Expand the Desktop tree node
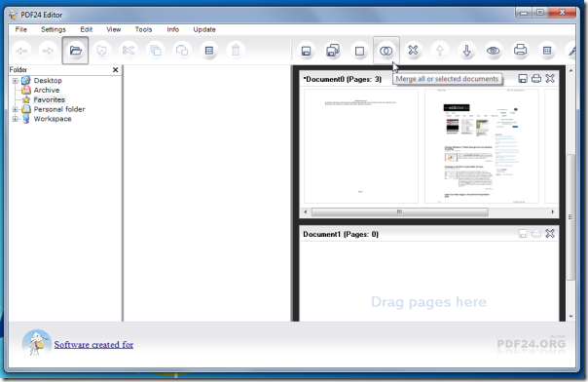Screen dimensions: 588x382 (x=15, y=81)
